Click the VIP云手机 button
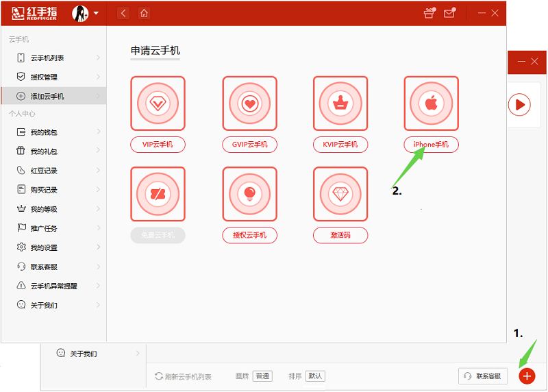 158,145
